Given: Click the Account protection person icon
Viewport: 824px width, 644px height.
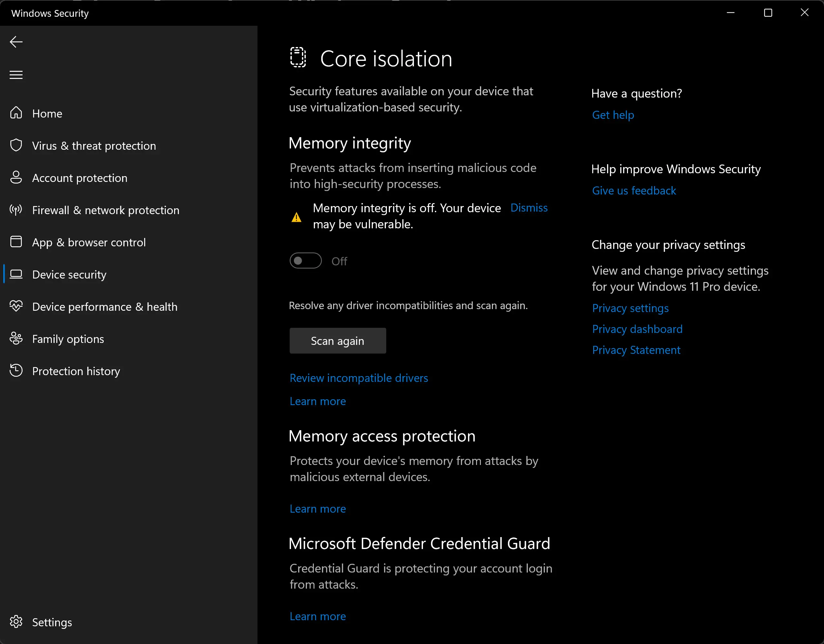Looking at the screenshot, I should (x=16, y=177).
